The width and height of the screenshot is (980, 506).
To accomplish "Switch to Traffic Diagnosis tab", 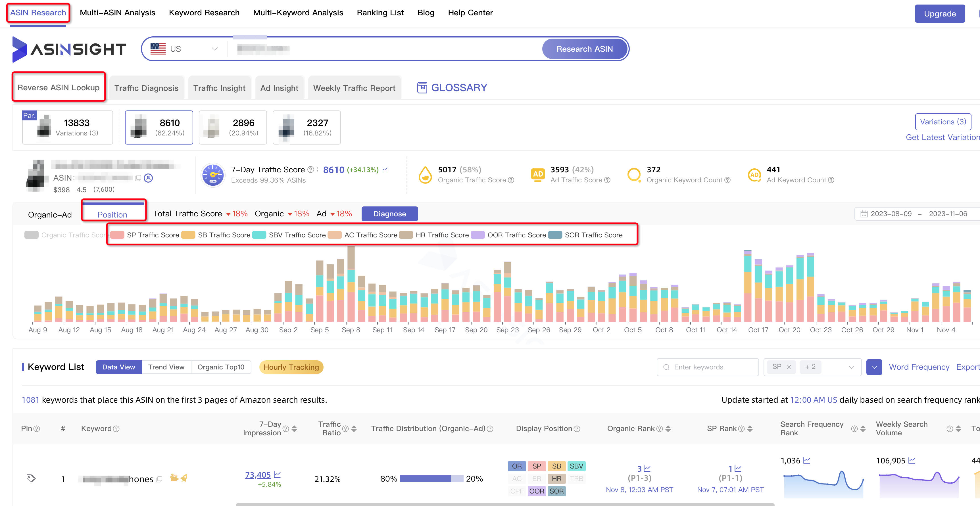I will (146, 88).
